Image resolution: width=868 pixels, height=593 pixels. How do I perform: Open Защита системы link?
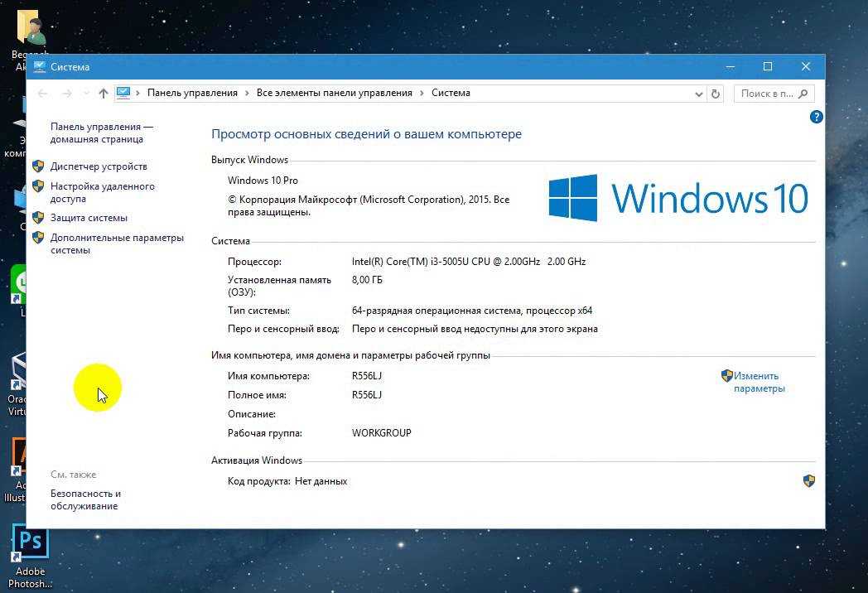[x=89, y=218]
